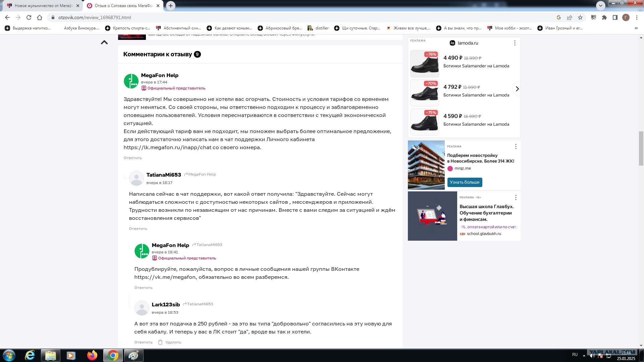The image size is (644, 362).
Task: Click the scroll-to-top chevron beside comments
Action: pos(104,42)
